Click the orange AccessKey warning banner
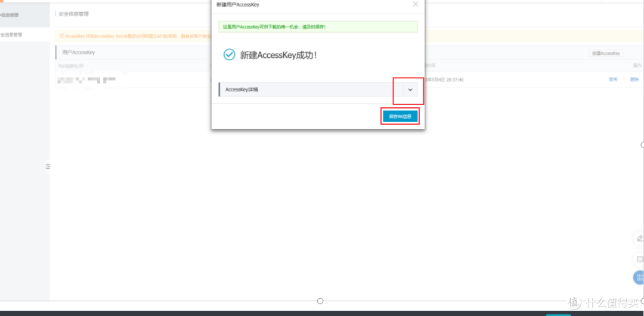Viewport: 644px width, 316px height. [x=134, y=36]
